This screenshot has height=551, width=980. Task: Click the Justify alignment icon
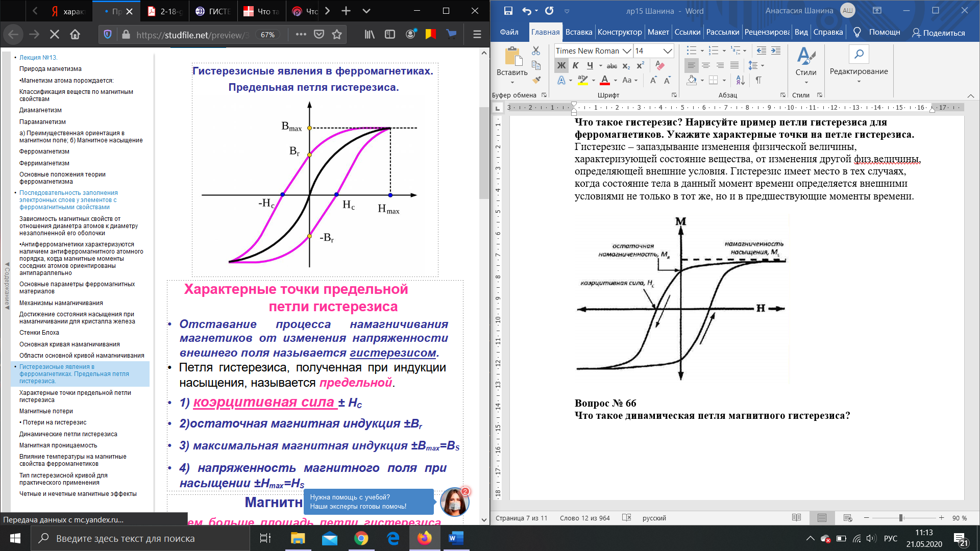coord(734,65)
